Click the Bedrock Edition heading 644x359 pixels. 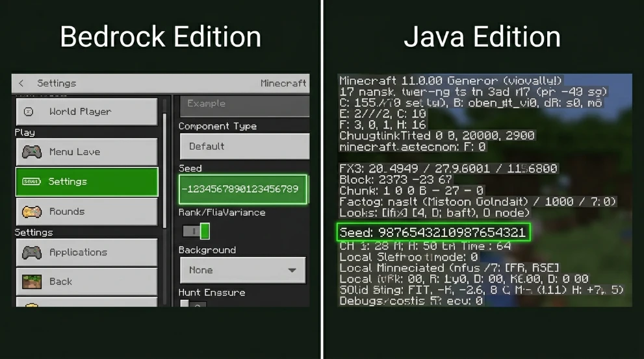[x=161, y=37]
